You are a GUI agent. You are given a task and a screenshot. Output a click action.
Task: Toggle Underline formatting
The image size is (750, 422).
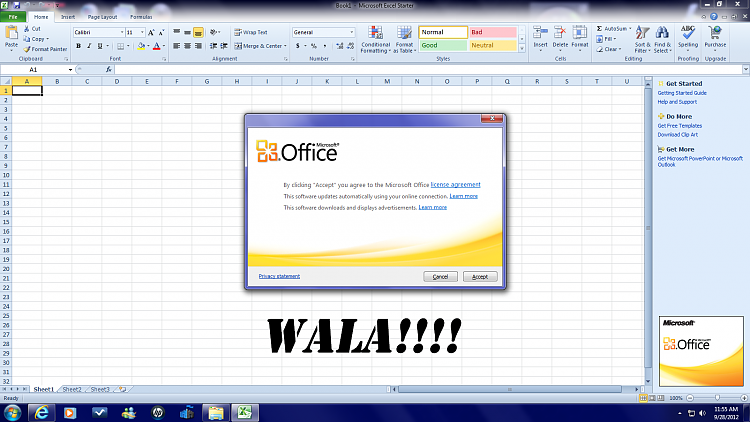pos(99,46)
